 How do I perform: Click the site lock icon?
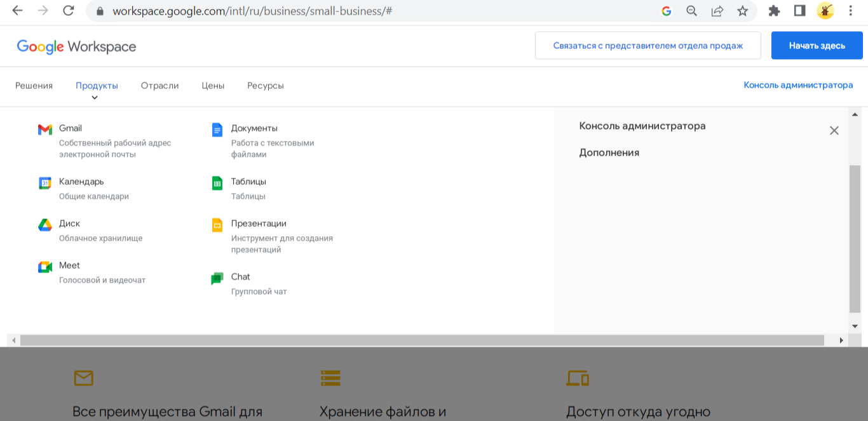pyautogui.click(x=99, y=11)
